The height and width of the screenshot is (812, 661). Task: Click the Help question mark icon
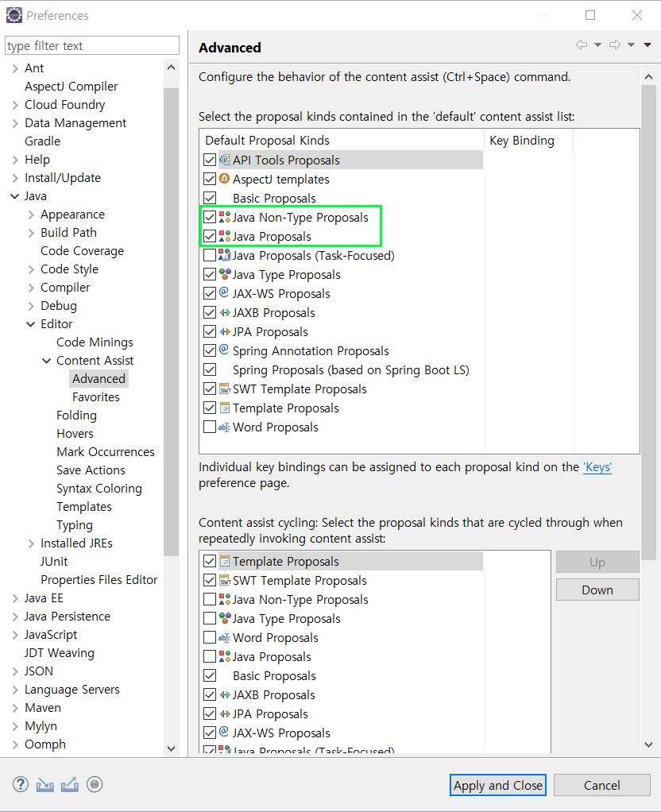(x=20, y=784)
